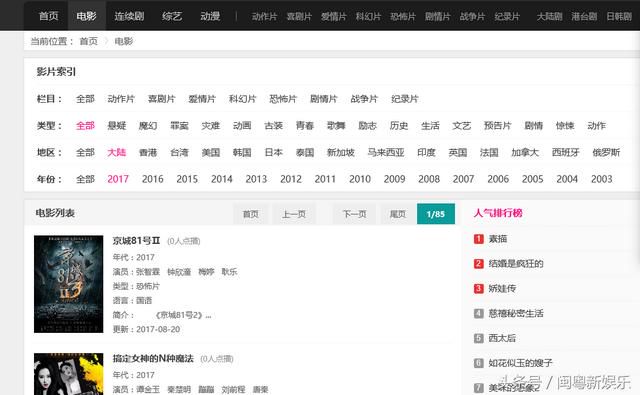The image size is (640, 395).
Task: Open rank 5 西太后 in ranking
Action: coord(502,338)
